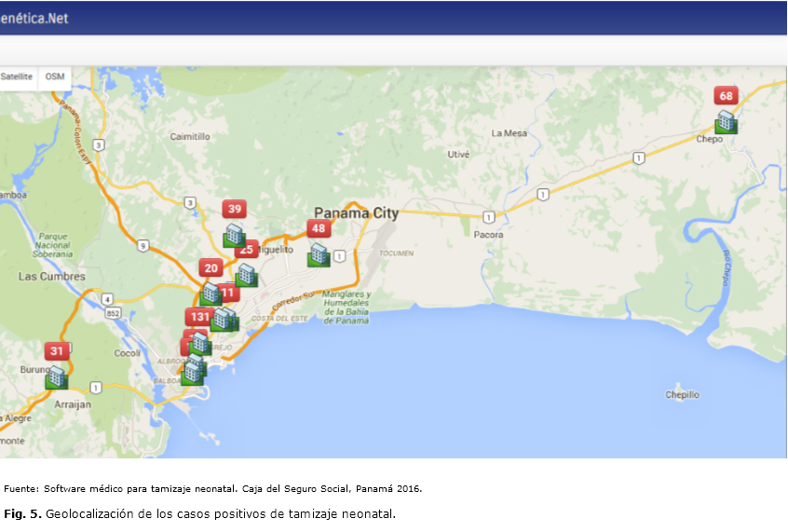The height and width of the screenshot is (532, 788).
Task: Select the building marker under badge 48
Action: [319, 254]
